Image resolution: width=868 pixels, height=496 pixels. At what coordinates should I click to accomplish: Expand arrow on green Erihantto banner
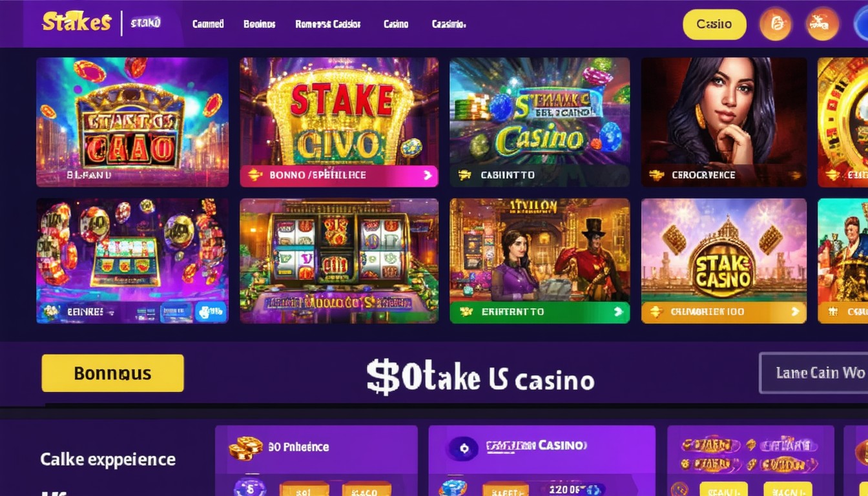[618, 312]
